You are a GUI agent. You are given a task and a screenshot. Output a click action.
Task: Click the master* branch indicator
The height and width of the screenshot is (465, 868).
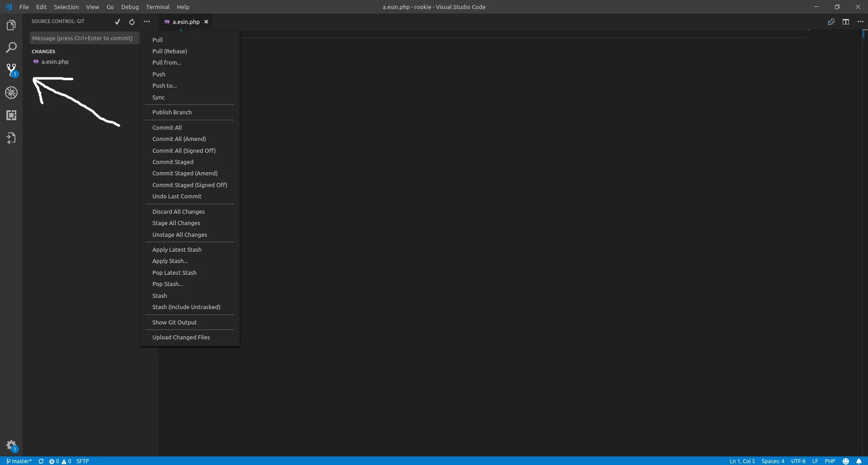tap(19, 461)
